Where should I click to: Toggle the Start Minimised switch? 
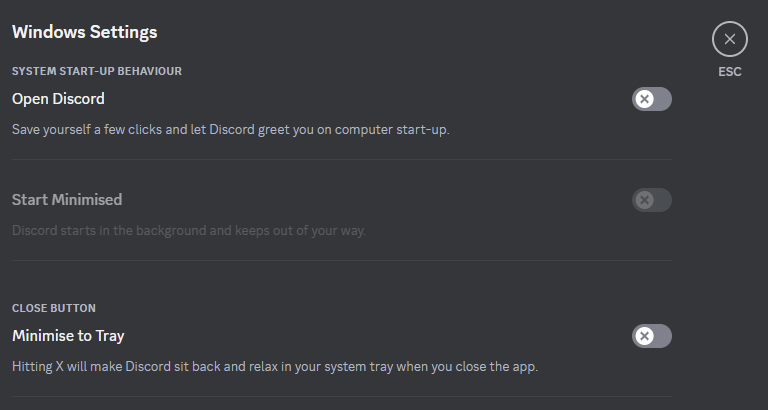(x=652, y=200)
